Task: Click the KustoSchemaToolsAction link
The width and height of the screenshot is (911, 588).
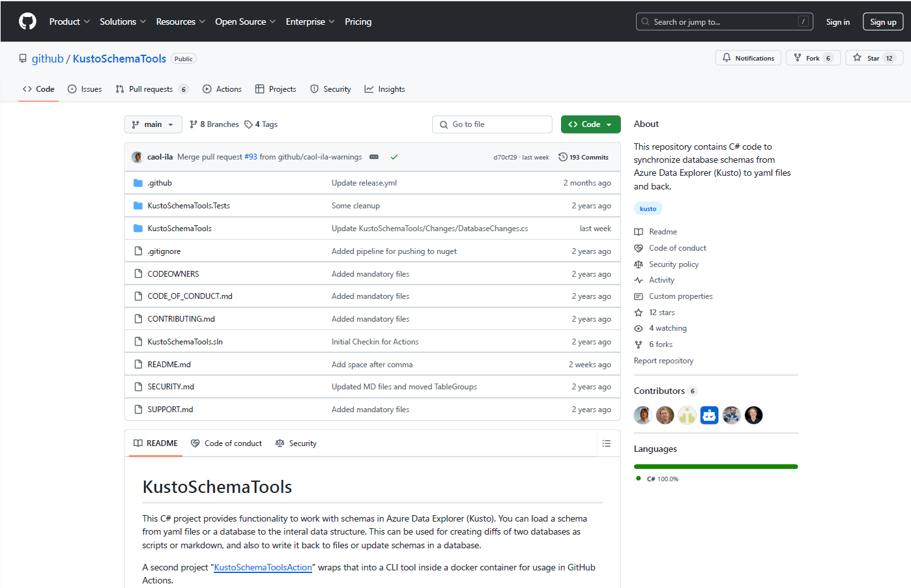Action: click(263, 567)
